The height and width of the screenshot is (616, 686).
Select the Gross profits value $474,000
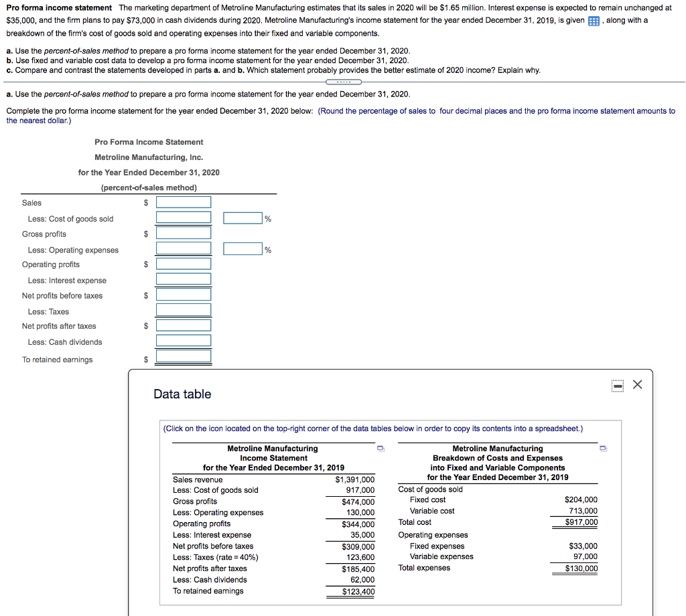(x=358, y=502)
